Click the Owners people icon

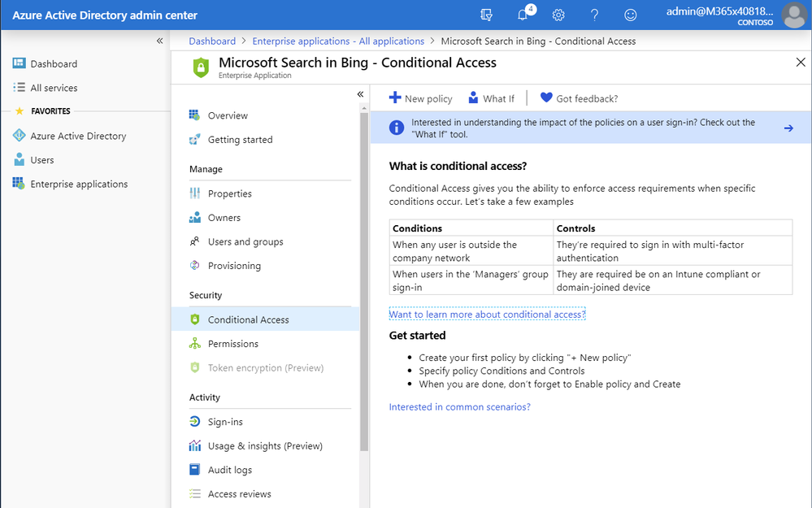tap(195, 218)
